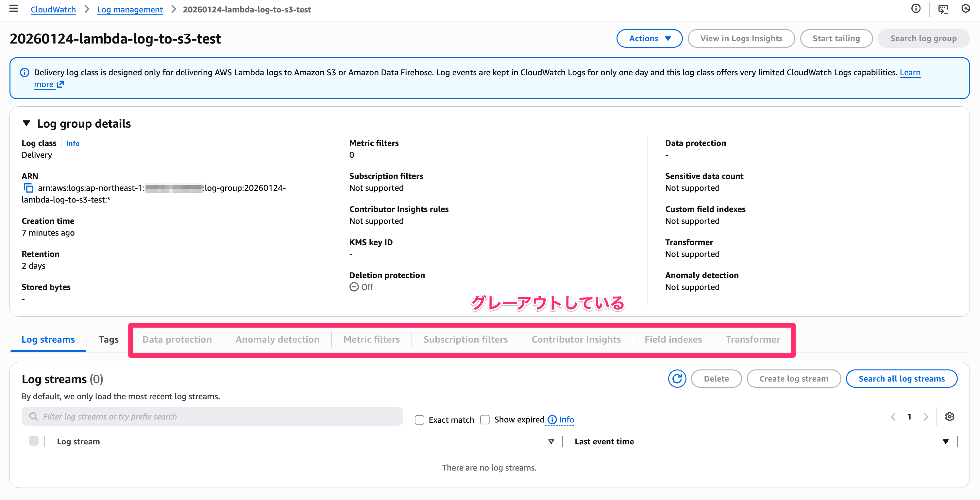Switch to the Tags tab
Viewport: 980px width, 500px height.
(109, 339)
